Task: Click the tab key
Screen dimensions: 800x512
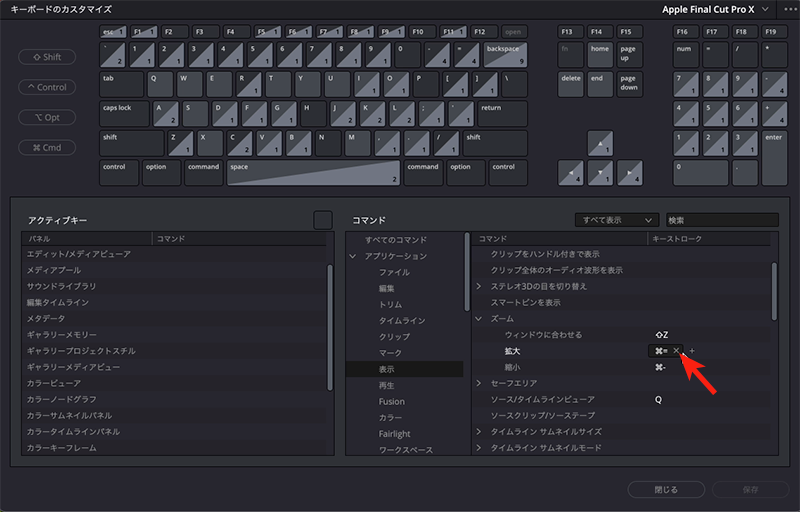Action: (121, 84)
